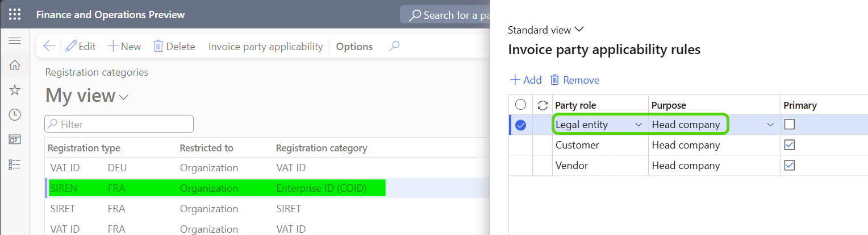Select the Customer party role cell

pos(577,145)
